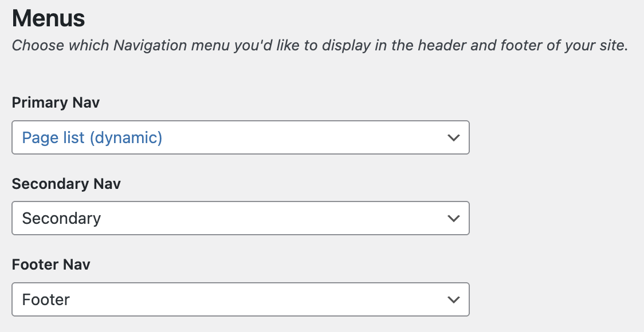Click the 'Footer' selected value text
Viewport: 644px width, 332px height.
pos(46,299)
